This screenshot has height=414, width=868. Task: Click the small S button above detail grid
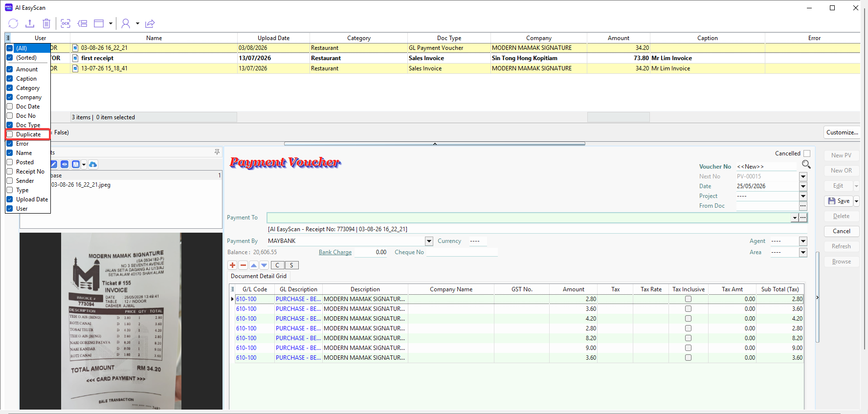[x=291, y=265]
